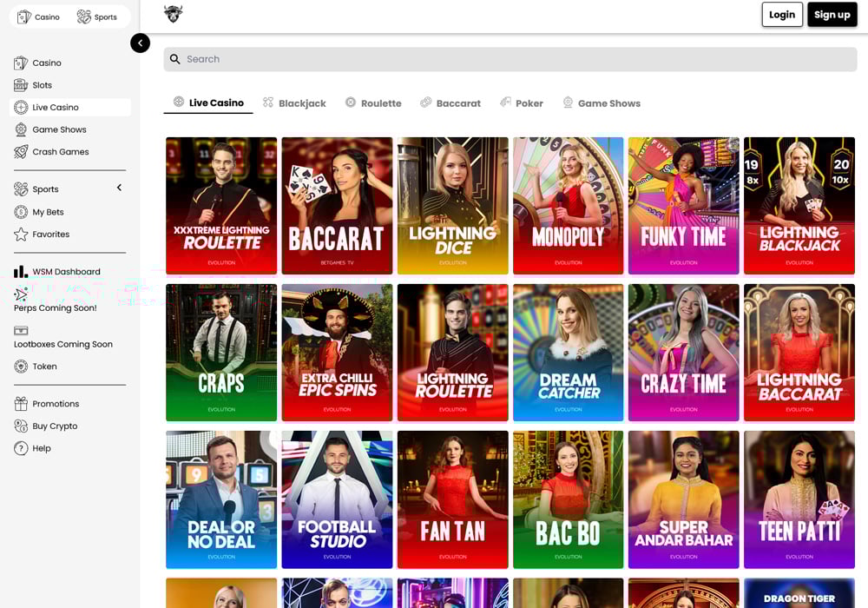Viewport: 868px width, 608px height.
Task: Open WSM Dashboard link
Action: click(x=70, y=271)
